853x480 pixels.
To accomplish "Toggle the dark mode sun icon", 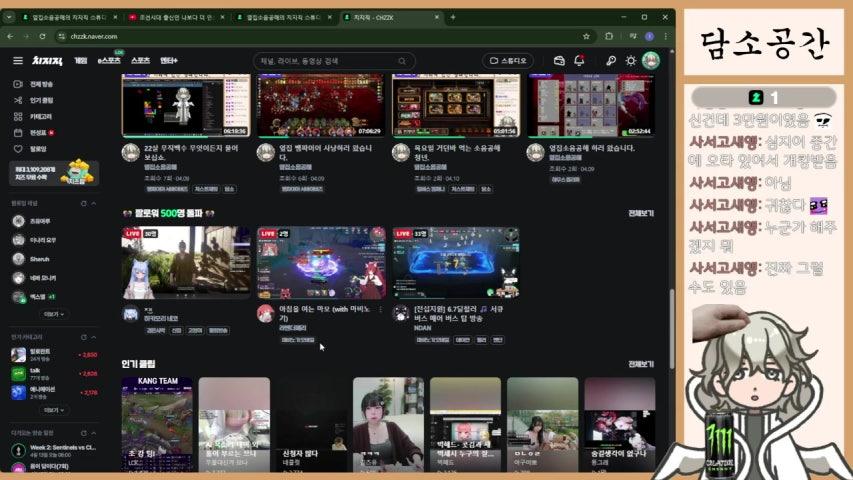I will (630, 61).
